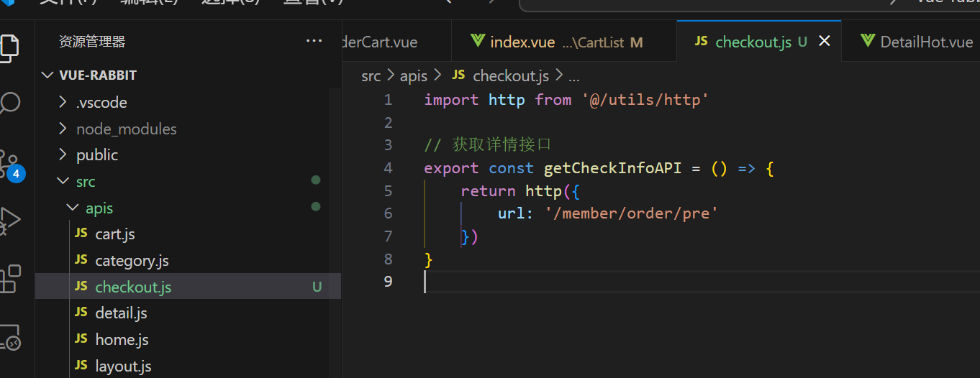Viewport: 980px width, 378px height.
Task: Click the 获取详情接口 comment line
Action: pos(488,145)
